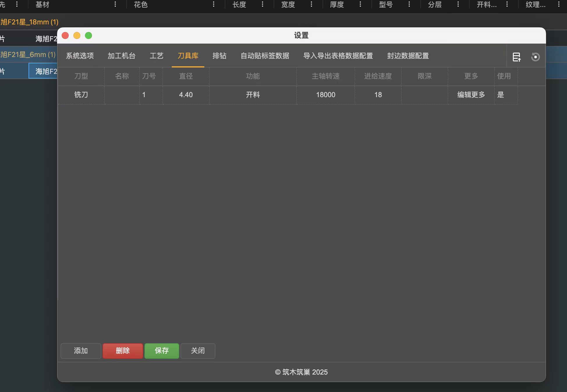This screenshot has width=567, height=392.
Task: Switch to the 排钻 tab
Action: tap(220, 56)
